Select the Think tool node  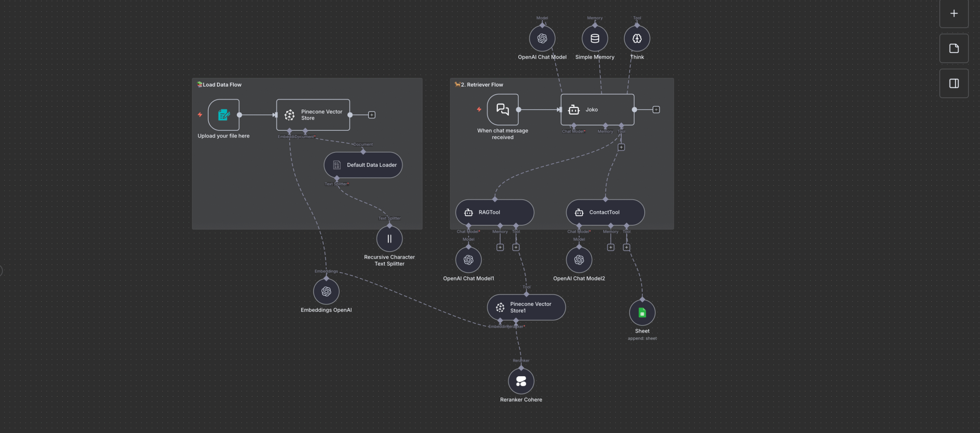pos(637,38)
